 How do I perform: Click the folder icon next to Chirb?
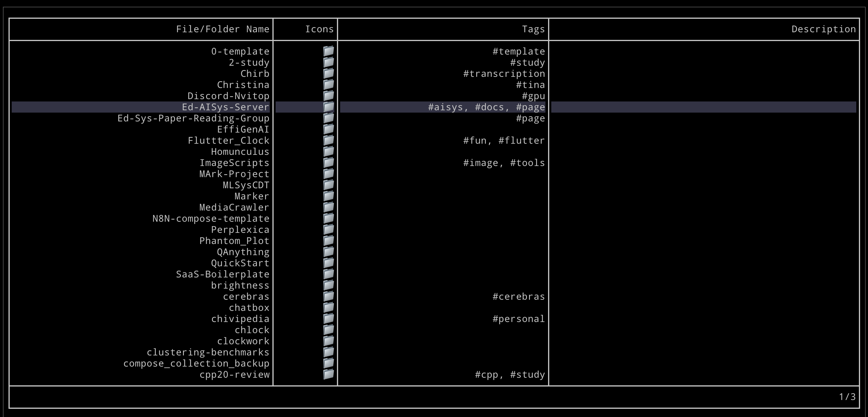328,73
